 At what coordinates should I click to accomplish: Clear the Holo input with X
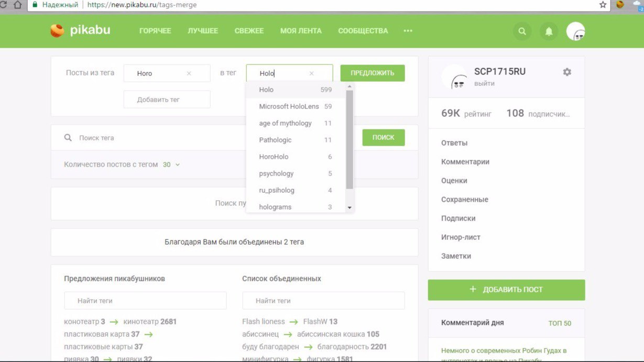click(312, 74)
